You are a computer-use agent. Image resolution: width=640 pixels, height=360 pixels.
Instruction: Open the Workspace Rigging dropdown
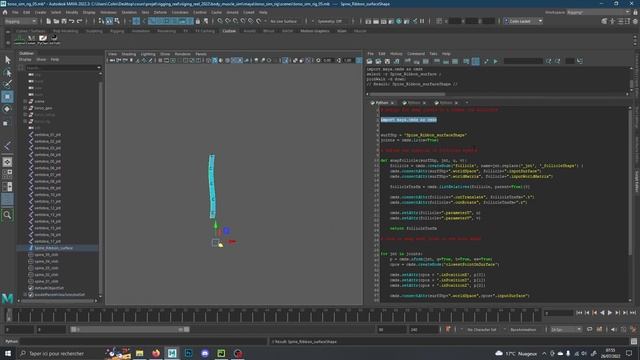tap(598, 12)
